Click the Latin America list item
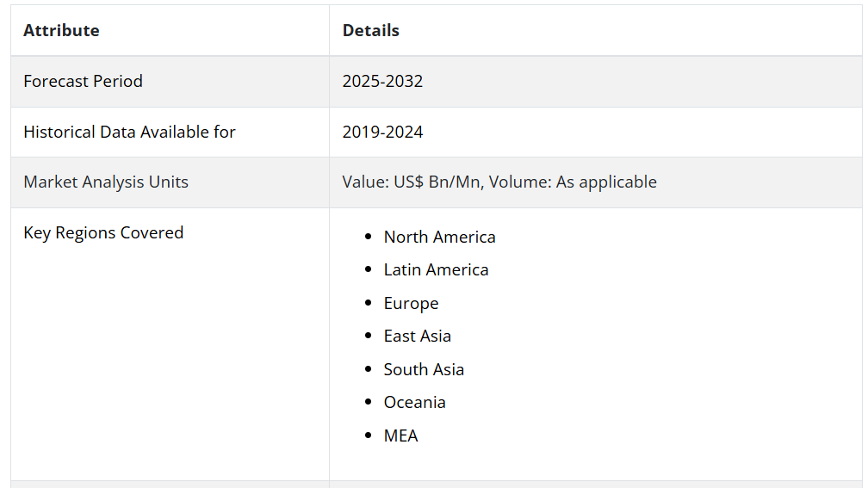The image size is (868, 488). tap(437, 270)
